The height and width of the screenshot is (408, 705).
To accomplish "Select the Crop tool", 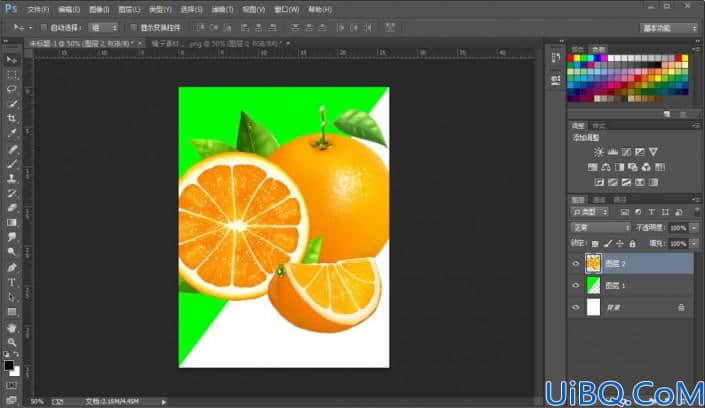I will (x=12, y=119).
